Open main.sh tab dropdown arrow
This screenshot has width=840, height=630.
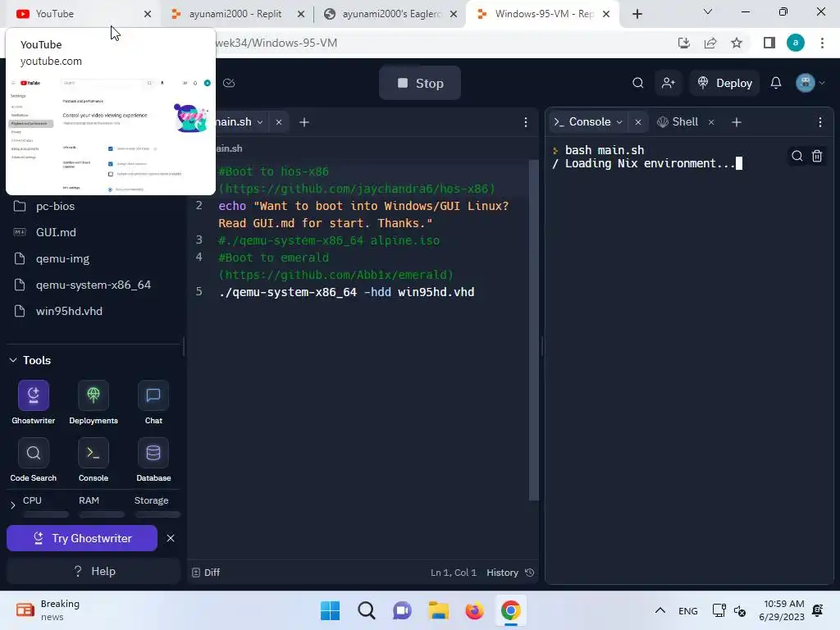coord(260,122)
